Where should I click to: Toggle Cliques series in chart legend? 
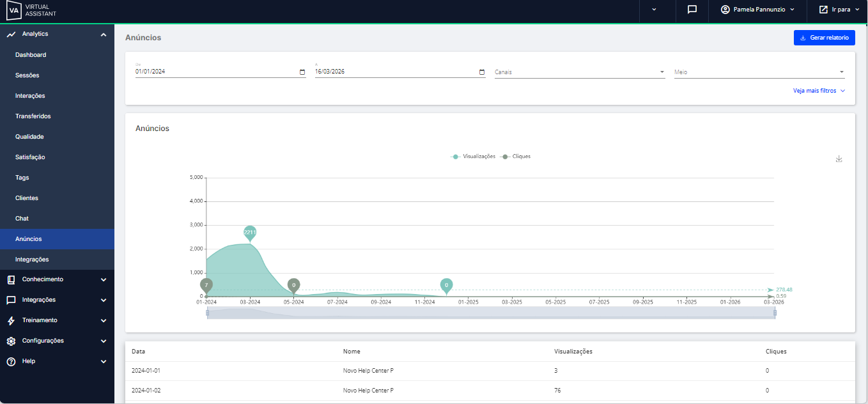[516, 157]
